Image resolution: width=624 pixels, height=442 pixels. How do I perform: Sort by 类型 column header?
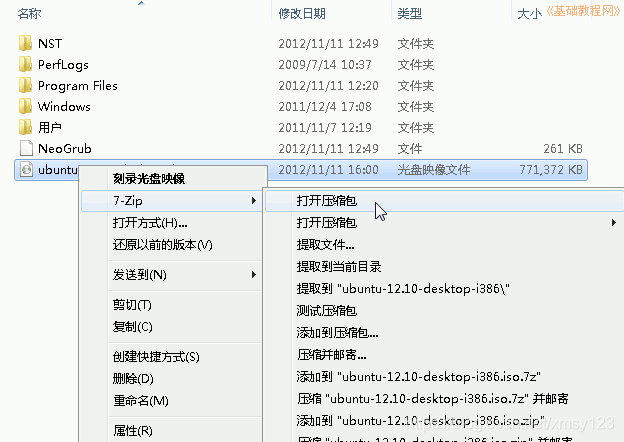(x=410, y=14)
